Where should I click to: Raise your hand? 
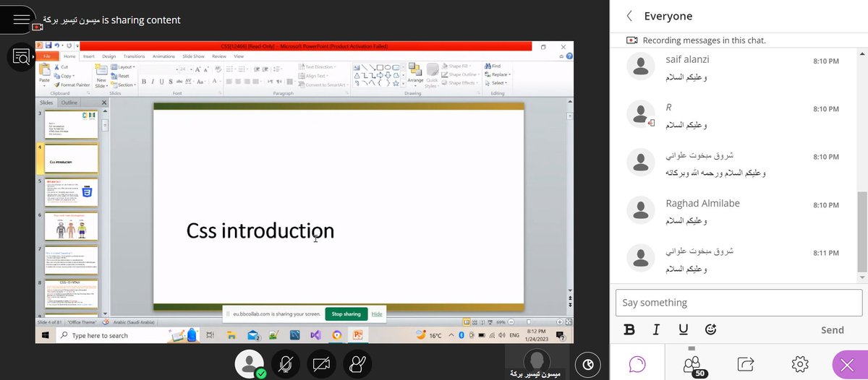point(357,363)
